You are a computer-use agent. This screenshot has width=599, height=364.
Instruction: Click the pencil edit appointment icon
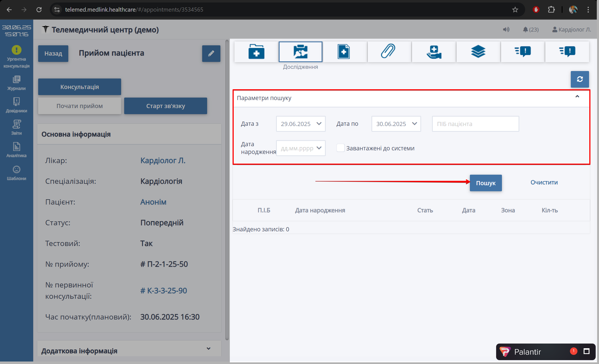pos(211,54)
